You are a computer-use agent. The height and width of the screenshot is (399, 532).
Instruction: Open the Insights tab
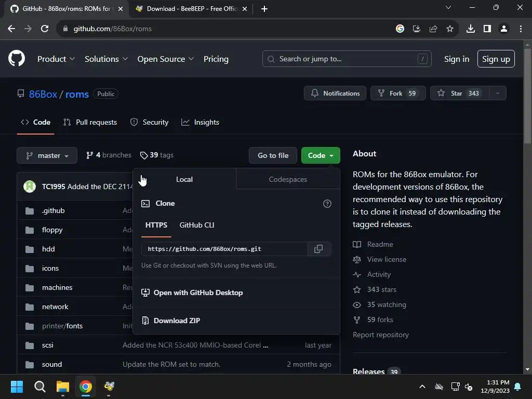pos(200,122)
